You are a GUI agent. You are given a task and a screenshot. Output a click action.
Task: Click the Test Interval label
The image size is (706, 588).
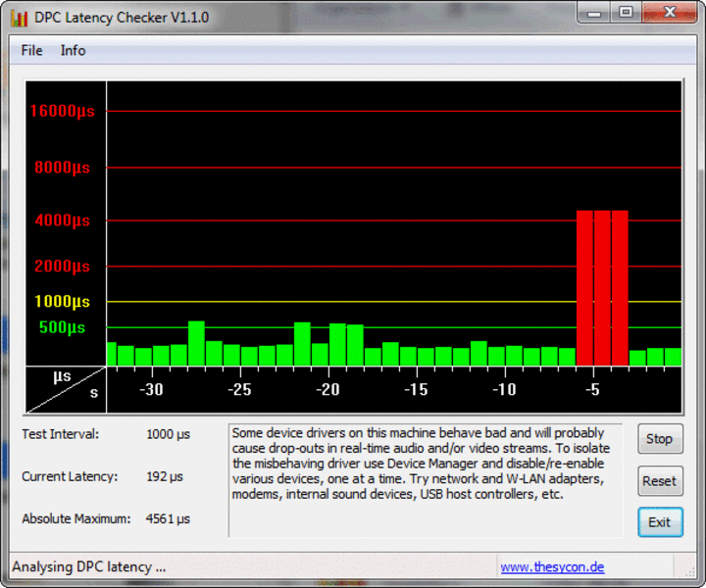[x=61, y=434]
